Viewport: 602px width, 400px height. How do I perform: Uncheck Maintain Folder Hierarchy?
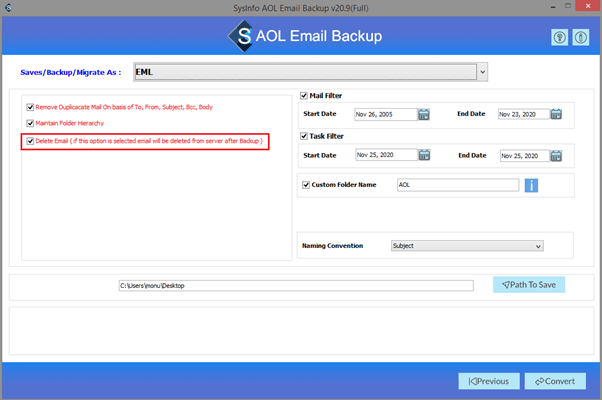pos(30,123)
